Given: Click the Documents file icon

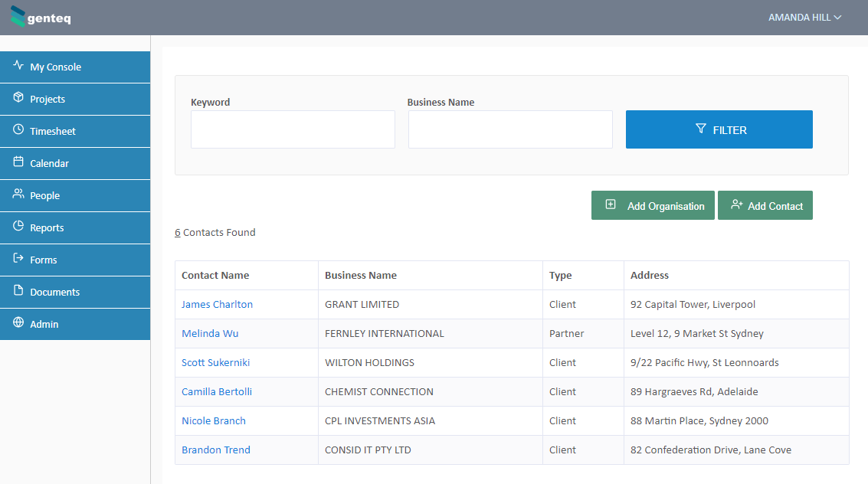Looking at the screenshot, I should pyautogui.click(x=18, y=289).
